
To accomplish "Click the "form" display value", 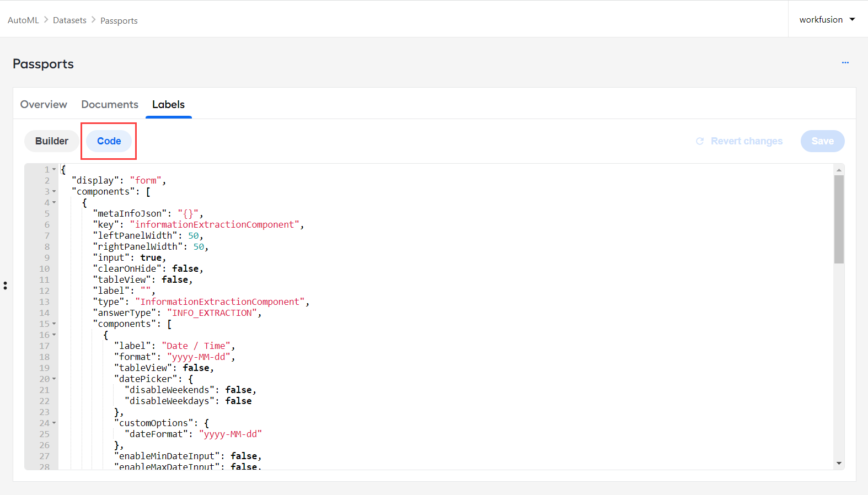I will coord(146,180).
